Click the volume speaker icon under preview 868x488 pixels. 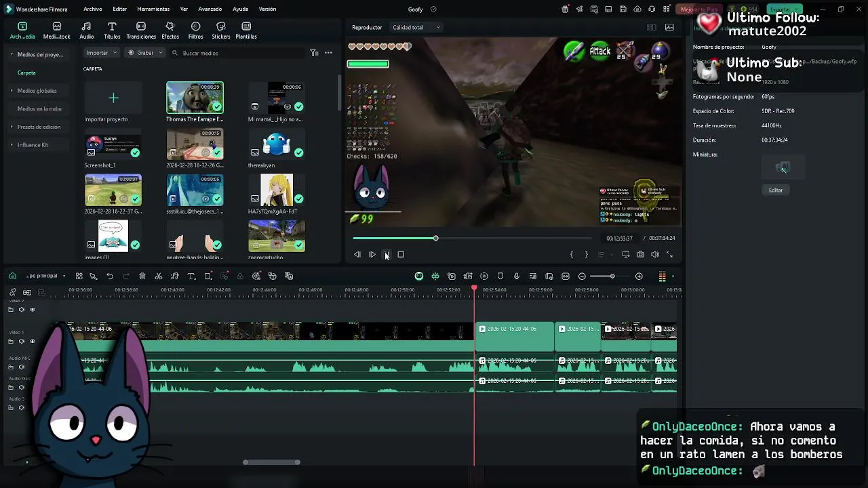[x=655, y=254]
